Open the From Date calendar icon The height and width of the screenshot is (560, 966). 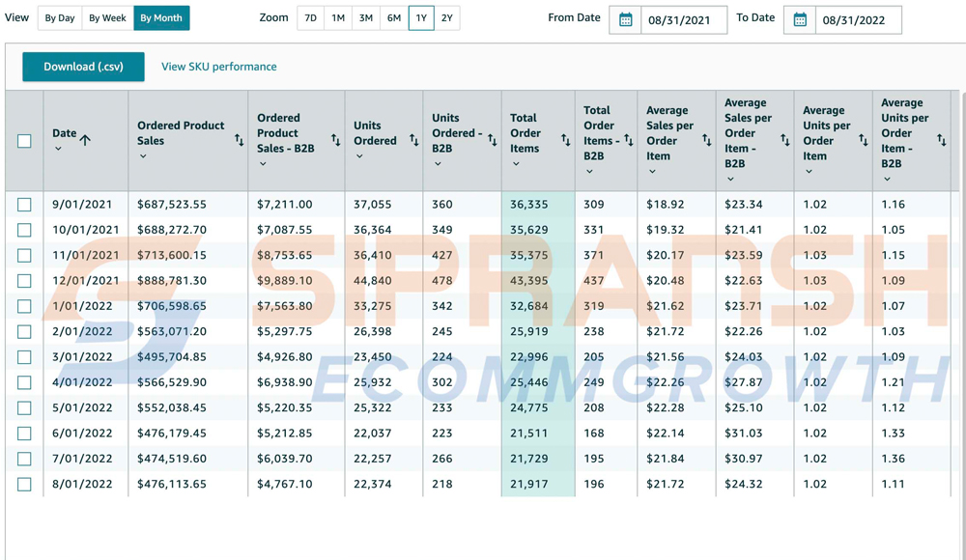[x=626, y=20]
